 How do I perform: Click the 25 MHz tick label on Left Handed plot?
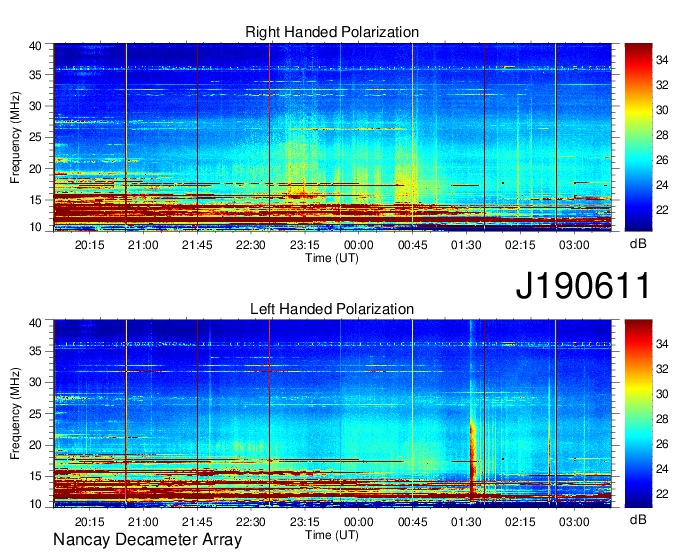click(35, 414)
